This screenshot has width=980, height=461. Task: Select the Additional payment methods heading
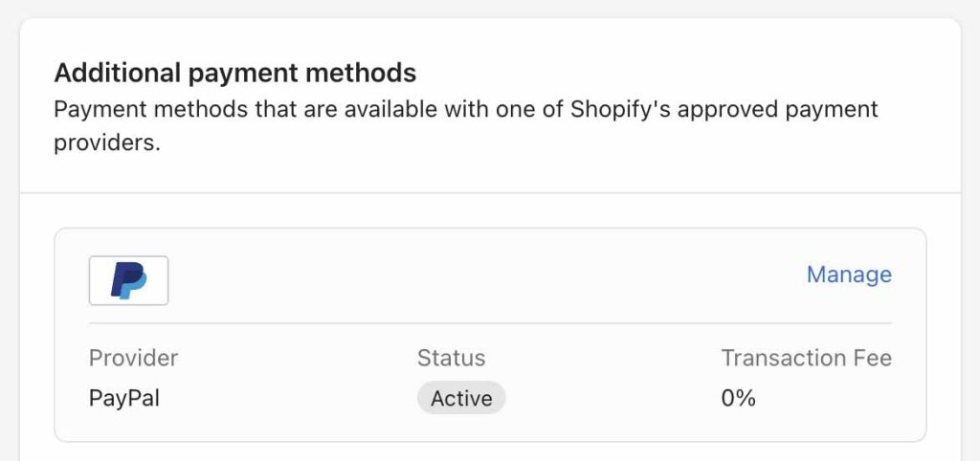tap(234, 73)
